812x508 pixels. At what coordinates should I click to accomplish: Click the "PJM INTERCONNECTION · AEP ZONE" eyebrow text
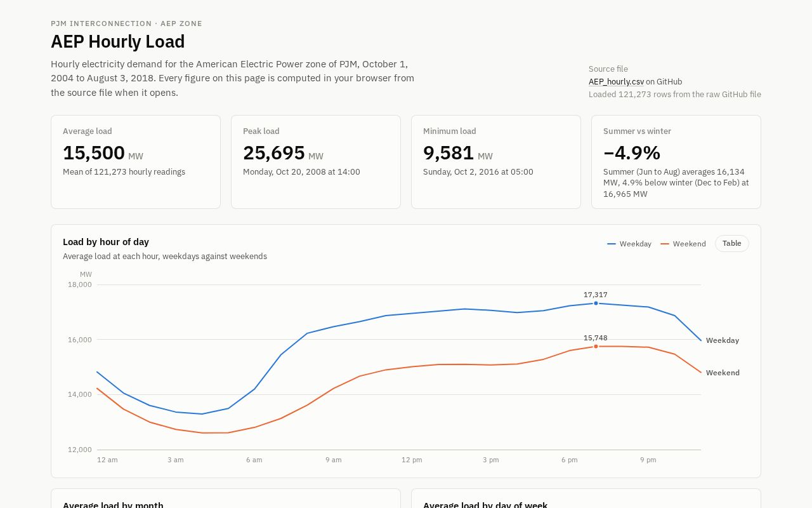point(126,23)
